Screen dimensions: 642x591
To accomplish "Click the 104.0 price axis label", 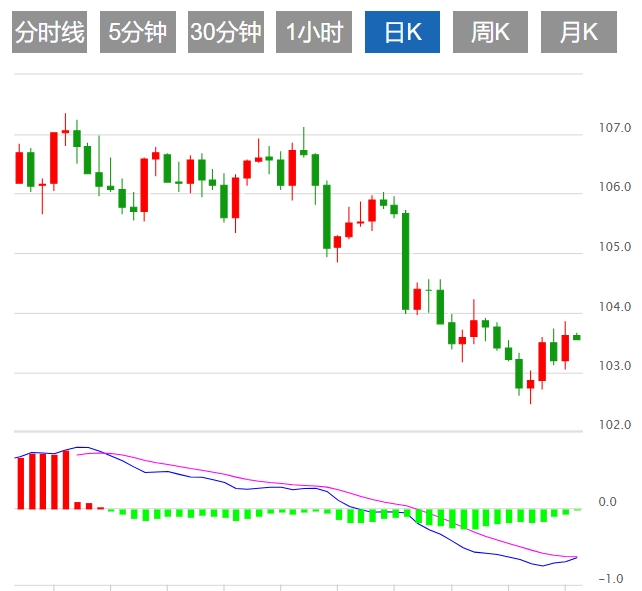I will [614, 307].
